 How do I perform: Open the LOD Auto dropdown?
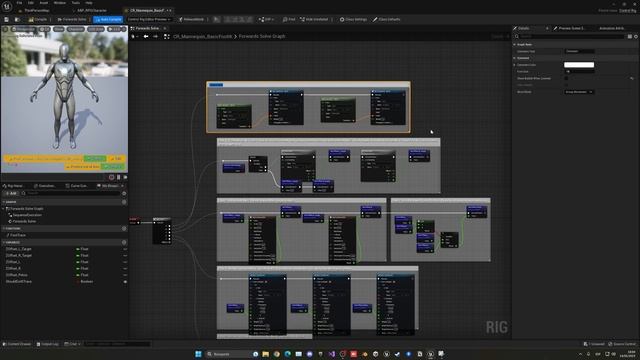[x=96, y=29]
